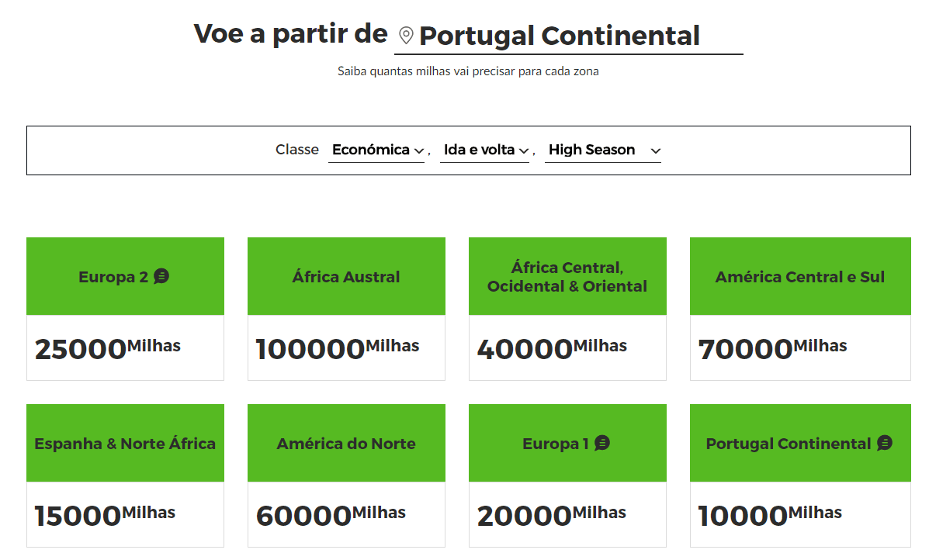
Task: Open the info bubble icon next to Europa 2
Action: (161, 276)
